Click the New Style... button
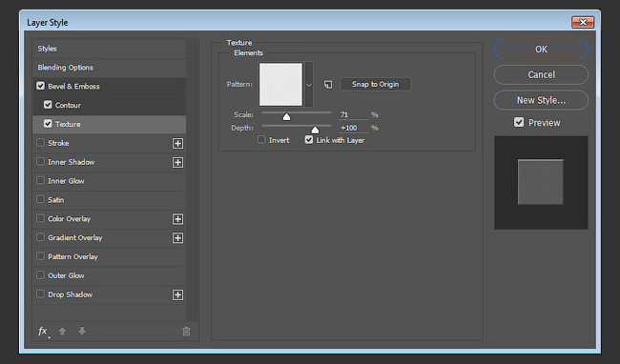 tap(541, 100)
